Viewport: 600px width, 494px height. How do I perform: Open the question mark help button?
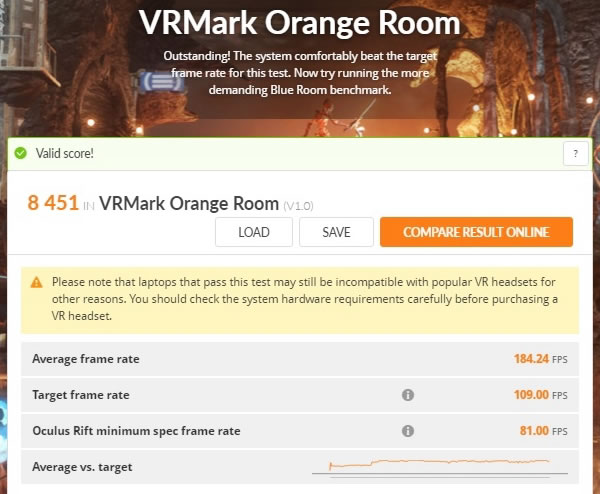pos(576,153)
